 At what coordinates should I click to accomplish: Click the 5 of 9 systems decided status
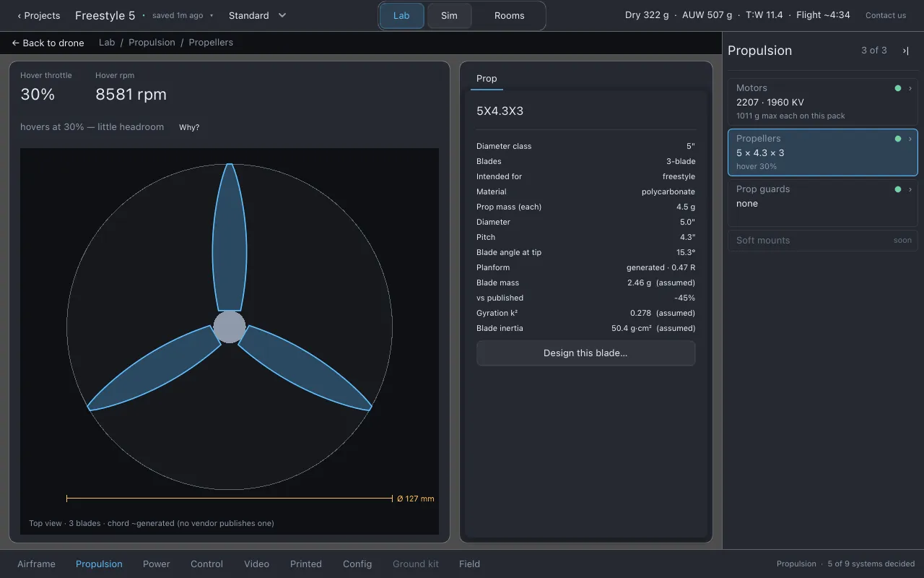[871, 564]
